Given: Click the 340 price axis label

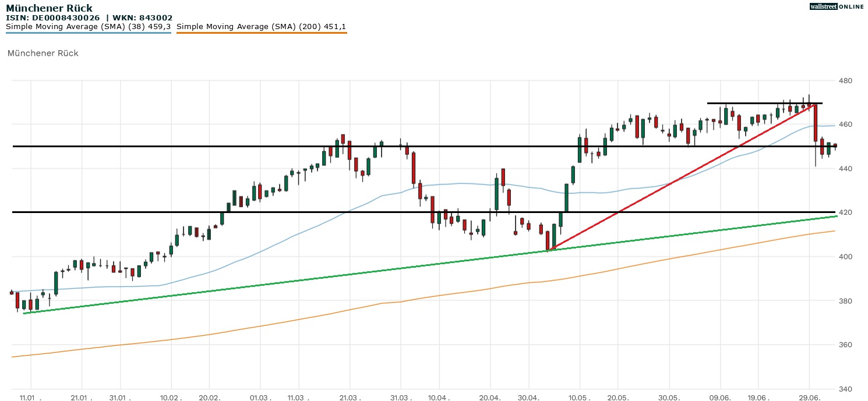Looking at the screenshot, I should (x=846, y=389).
